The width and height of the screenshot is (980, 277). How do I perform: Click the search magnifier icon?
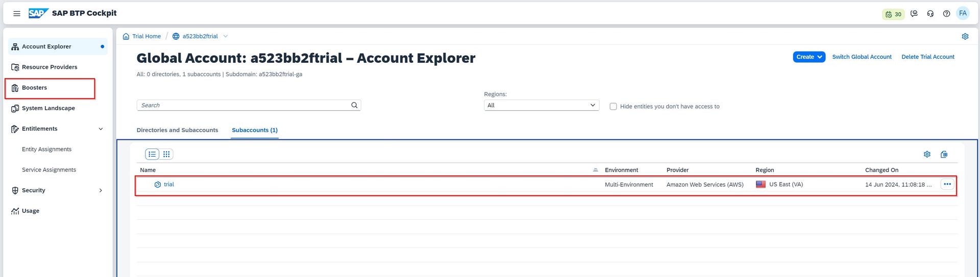point(354,105)
